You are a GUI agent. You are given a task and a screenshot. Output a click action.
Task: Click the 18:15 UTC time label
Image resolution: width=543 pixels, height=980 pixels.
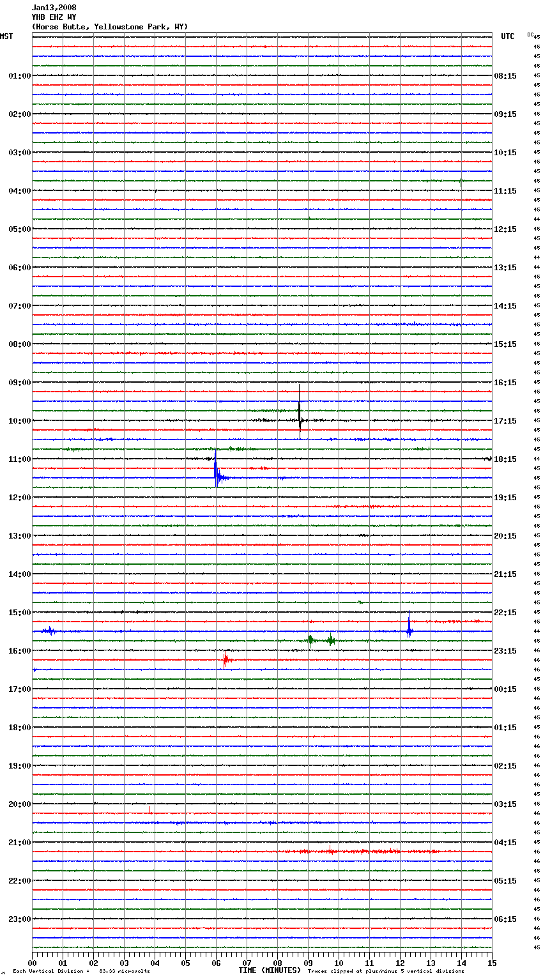point(505,459)
